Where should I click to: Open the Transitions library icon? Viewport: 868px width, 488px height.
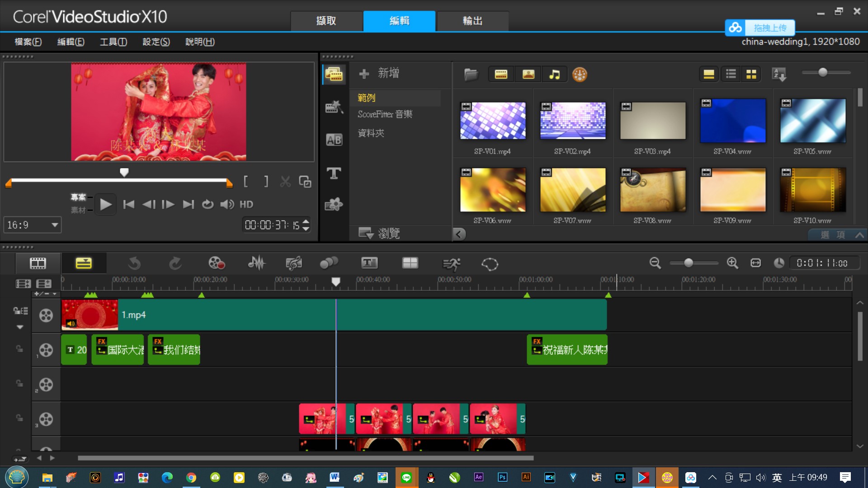coord(334,107)
